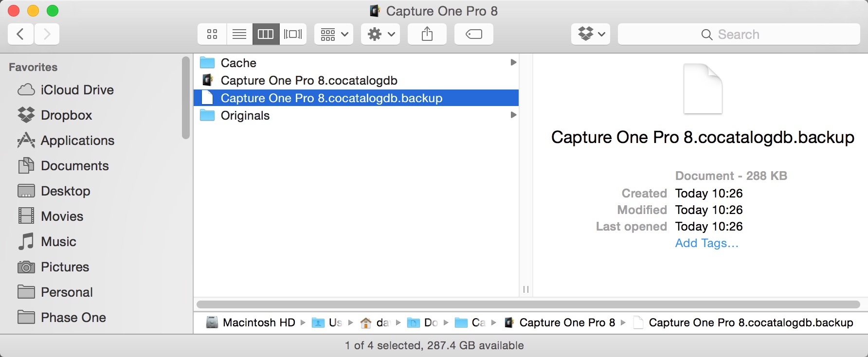Select the highlighted .cocatalogdb.backup file row
This screenshot has height=357, width=868.
click(x=356, y=98)
